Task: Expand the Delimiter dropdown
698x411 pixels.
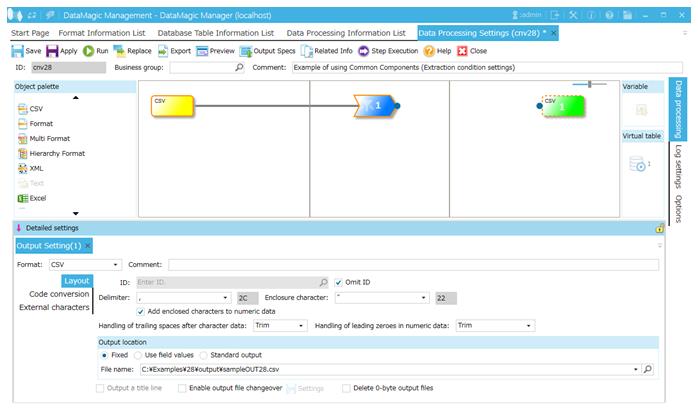Action: point(224,298)
